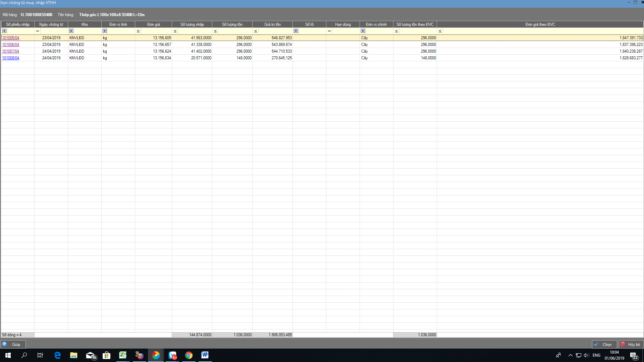Click filter operator icon in Đơn vị tính column
644x362 pixels.
click(x=105, y=31)
